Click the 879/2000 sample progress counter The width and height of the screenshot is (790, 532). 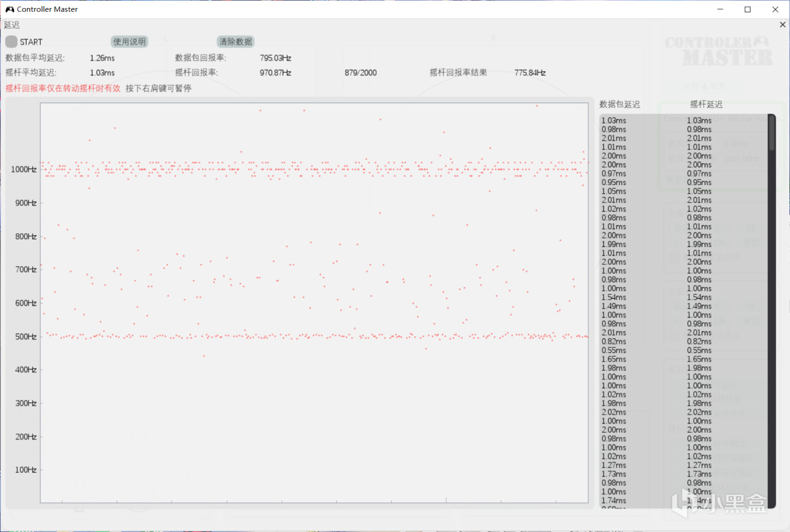pos(360,73)
